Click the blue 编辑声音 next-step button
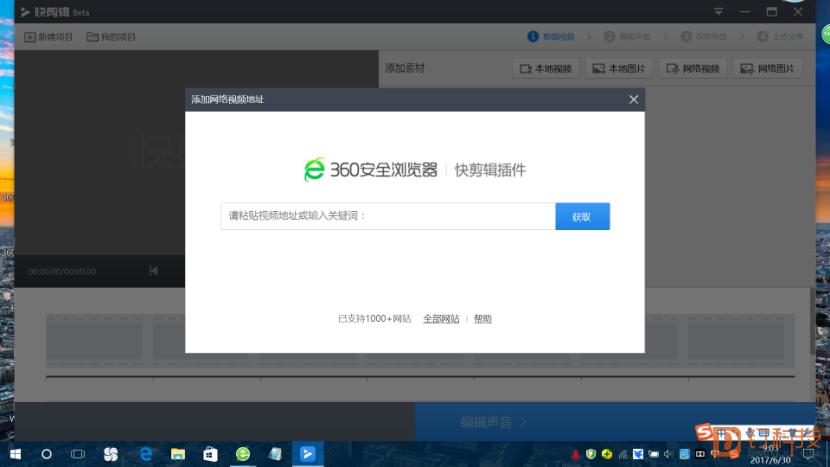830x467 pixels. tap(615, 422)
